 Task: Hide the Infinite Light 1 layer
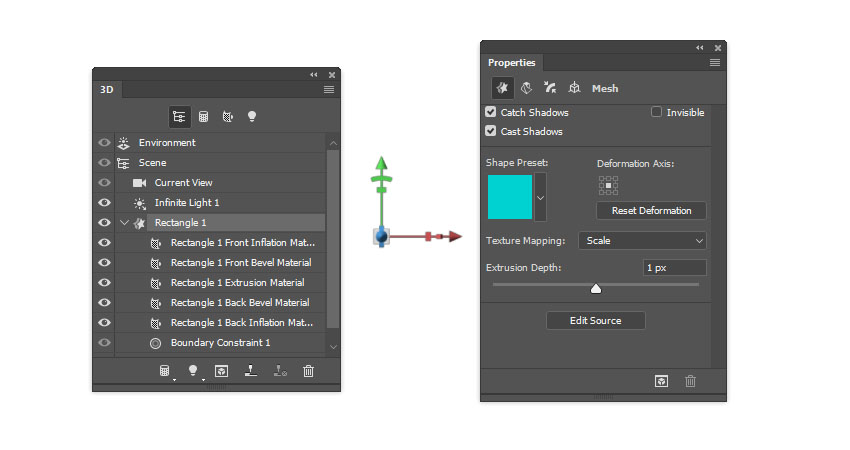point(104,203)
